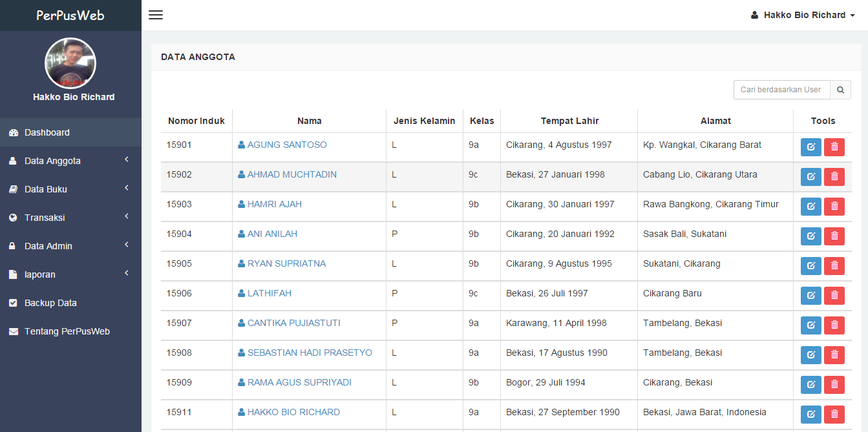Screen dimensions: 868x432
Task: Edit the RAMA AGUS SUPRIYADI record
Action: point(811,385)
